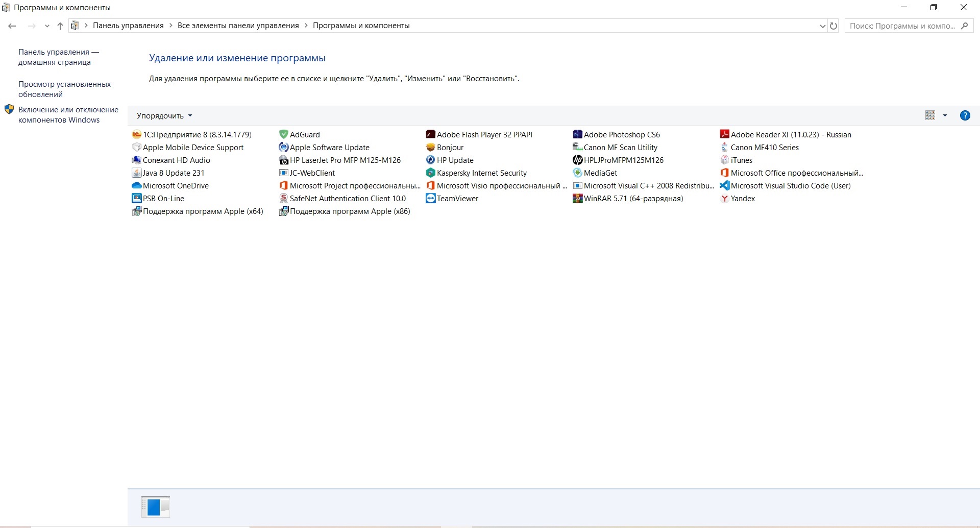Click the Adobe Flash Player 32 PPAPI icon
Viewport: 980px width, 528px height.
tap(430, 135)
